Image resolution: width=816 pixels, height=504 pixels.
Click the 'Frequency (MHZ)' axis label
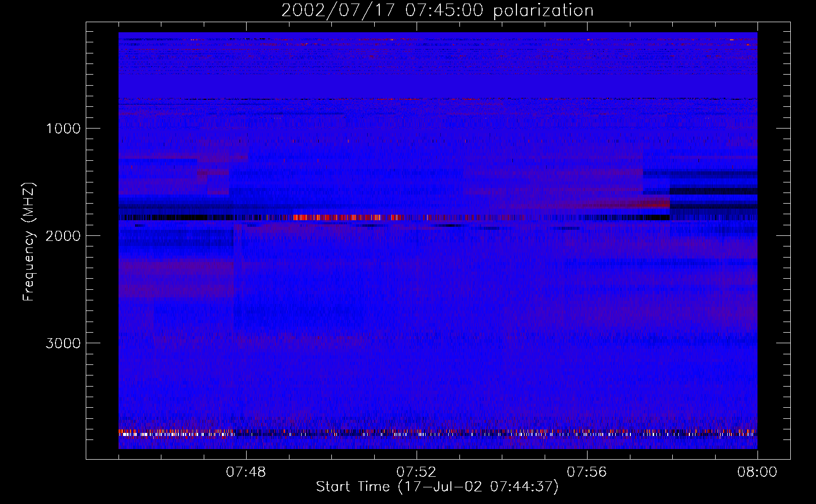pos(29,242)
